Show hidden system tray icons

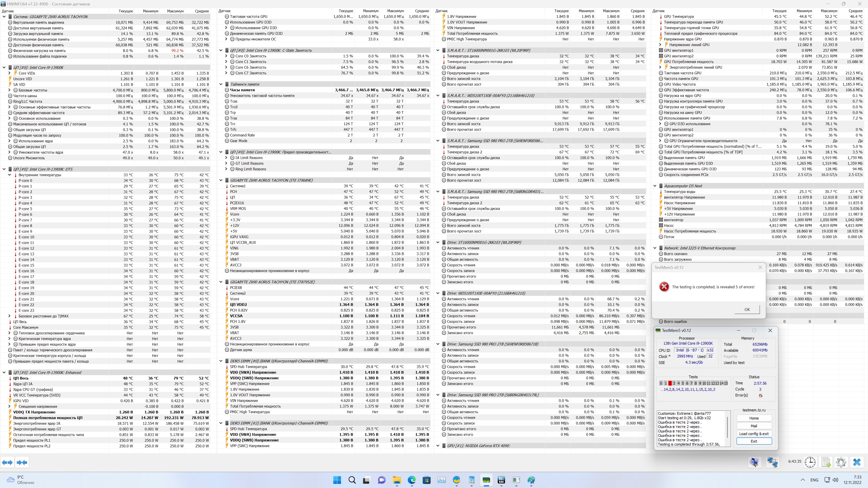803,480
